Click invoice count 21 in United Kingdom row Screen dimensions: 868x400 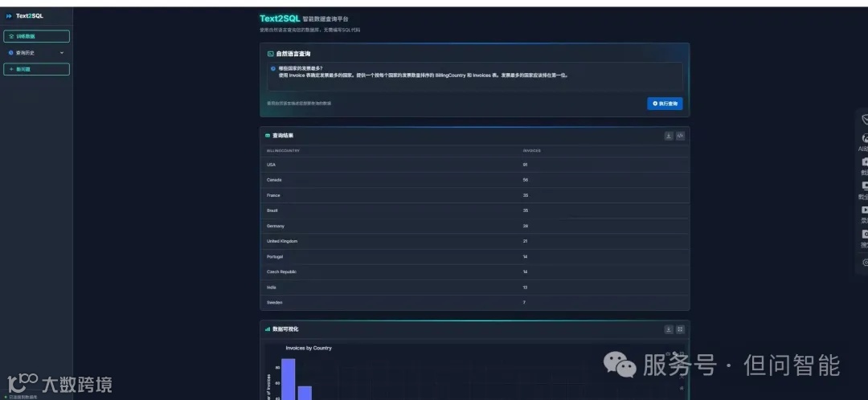(525, 241)
